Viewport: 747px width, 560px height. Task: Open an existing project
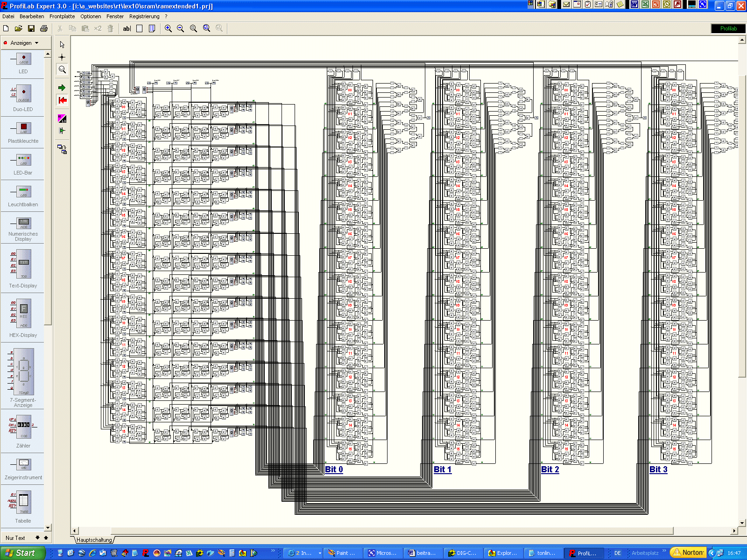pyautogui.click(x=19, y=28)
